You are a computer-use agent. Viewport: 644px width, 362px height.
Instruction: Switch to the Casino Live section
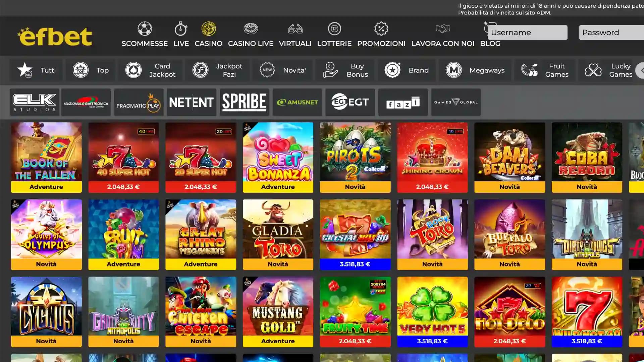[x=250, y=34]
